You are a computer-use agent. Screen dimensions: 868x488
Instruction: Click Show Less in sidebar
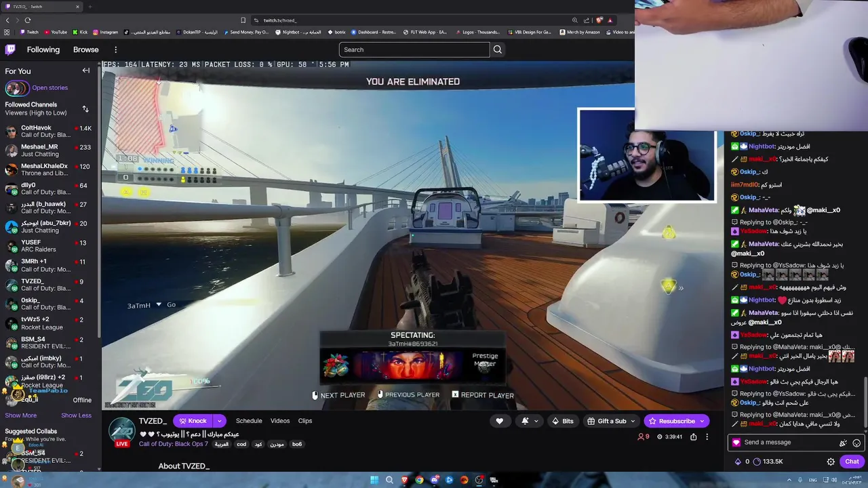click(76, 415)
